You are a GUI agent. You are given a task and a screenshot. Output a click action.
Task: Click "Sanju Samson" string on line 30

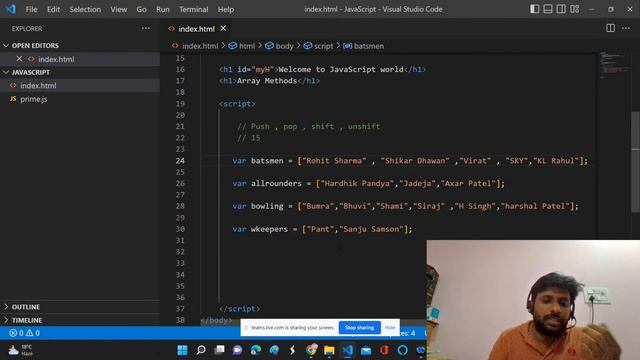click(371, 229)
